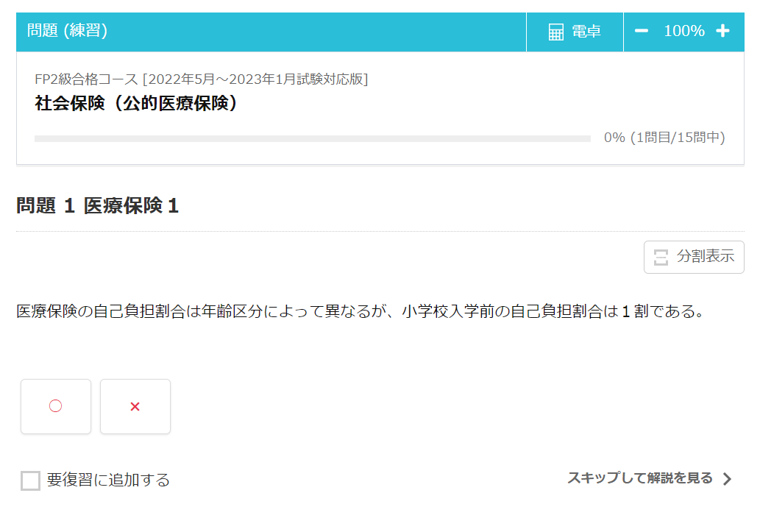The image size is (760, 532).
Task: Click the quiz progress bar
Action: [x=312, y=138]
